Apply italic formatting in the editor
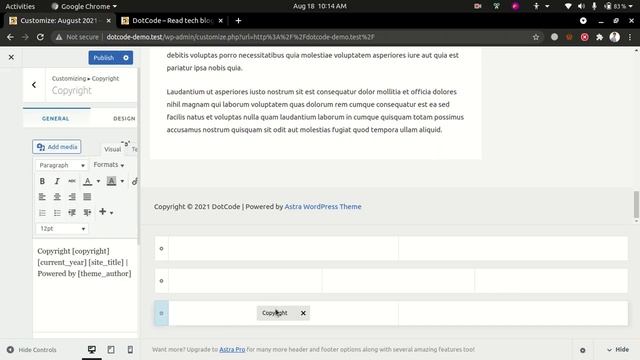This screenshot has height=360, width=640. [x=57, y=181]
